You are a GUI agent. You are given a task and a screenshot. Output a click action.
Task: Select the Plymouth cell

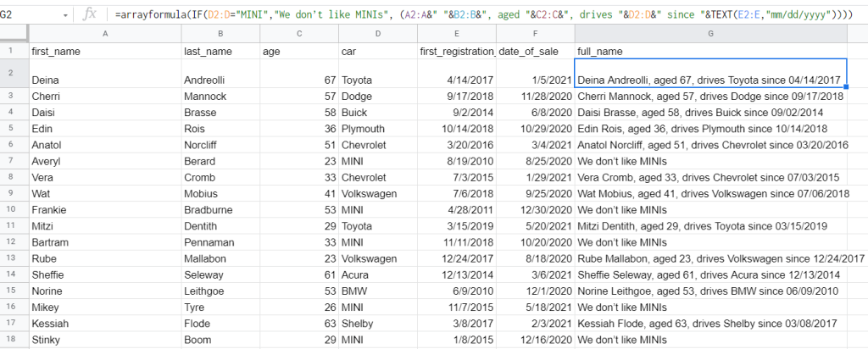[x=378, y=129]
